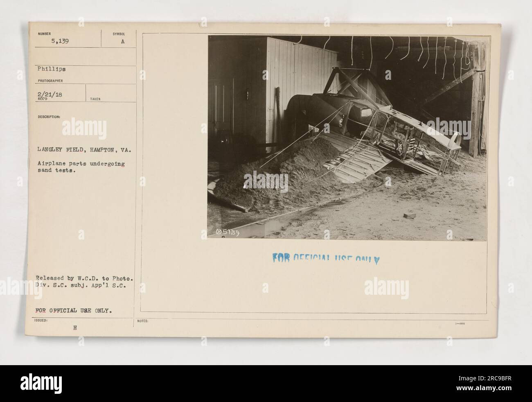
Task: Click the "DESCRIPTION:" label
Action: tap(50, 117)
